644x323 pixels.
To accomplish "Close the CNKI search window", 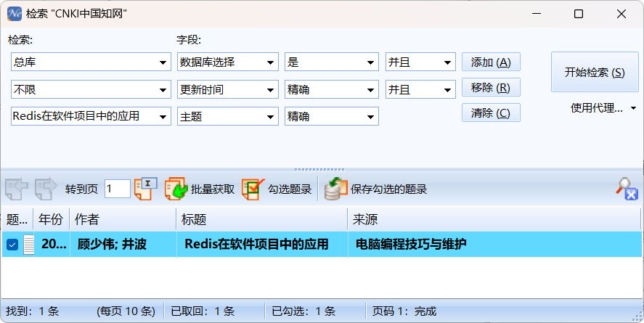I will tap(621, 14).
